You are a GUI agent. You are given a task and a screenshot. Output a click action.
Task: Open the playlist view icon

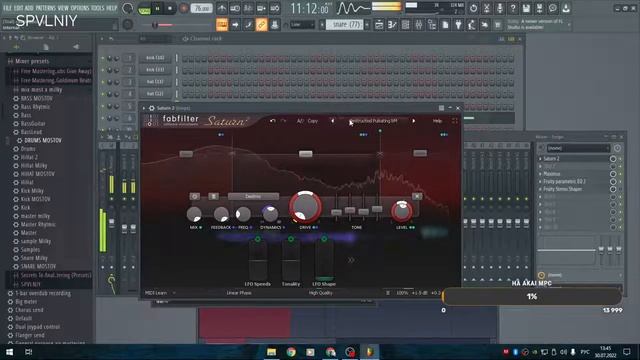tap(379, 25)
